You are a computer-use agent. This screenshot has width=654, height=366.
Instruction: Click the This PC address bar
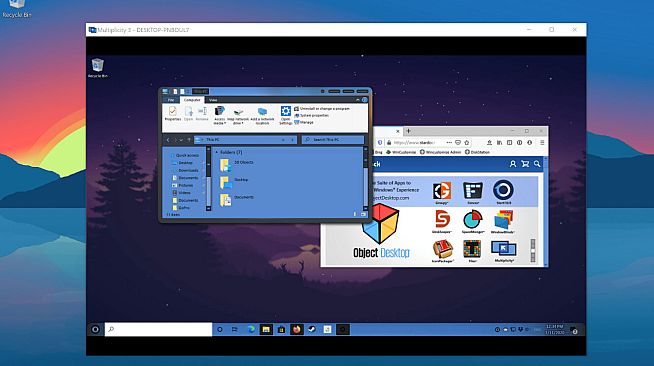tap(245, 140)
